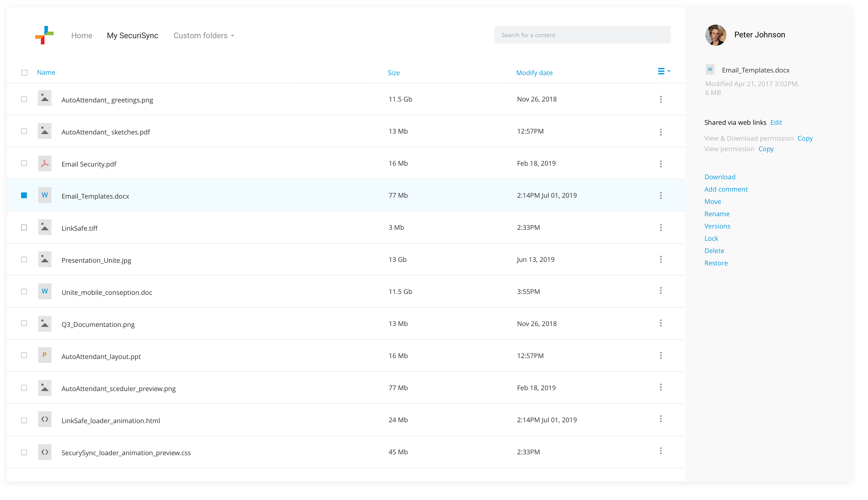Image resolution: width=868 pixels, height=500 pixels.
Task: Click the Word icon of Unite_mobile_conseption.doc
Action: coord(45,291)
